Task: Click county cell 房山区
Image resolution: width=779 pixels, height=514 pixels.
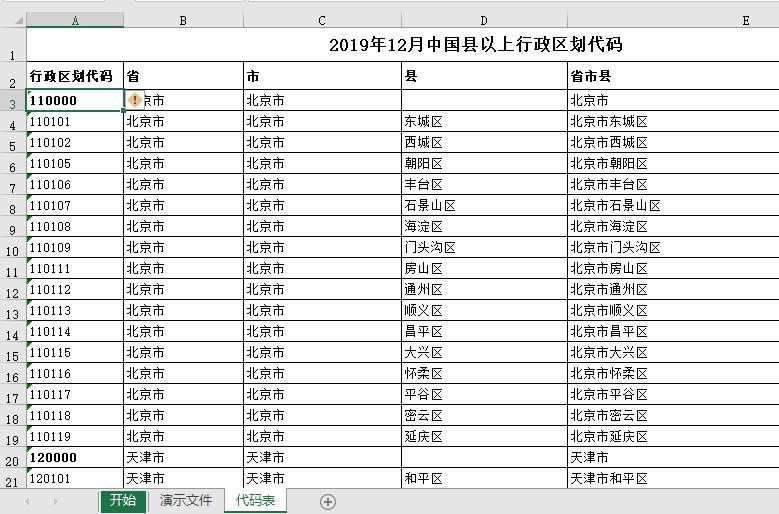Action: pos(484,269)
